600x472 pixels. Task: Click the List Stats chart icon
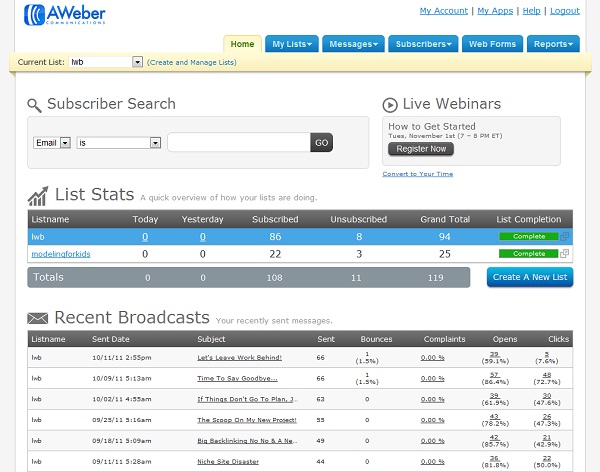[x=38, y=196]
